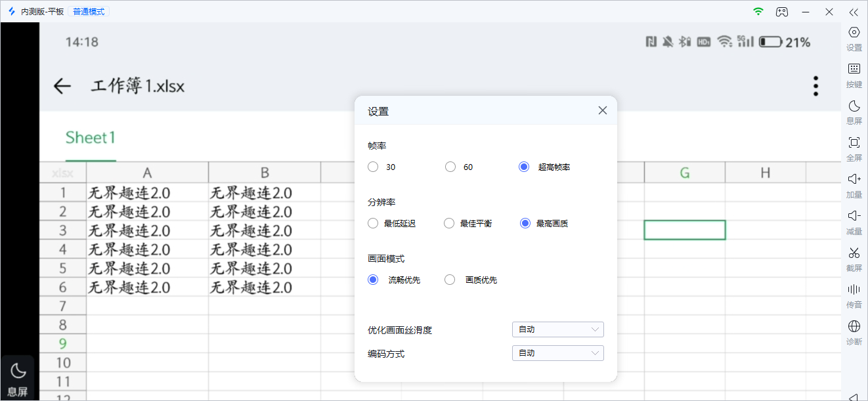Collapse the sidebar with the double-chevron arrow
The width and height of the screenshot is (868, 401).
tap(853, 12)
